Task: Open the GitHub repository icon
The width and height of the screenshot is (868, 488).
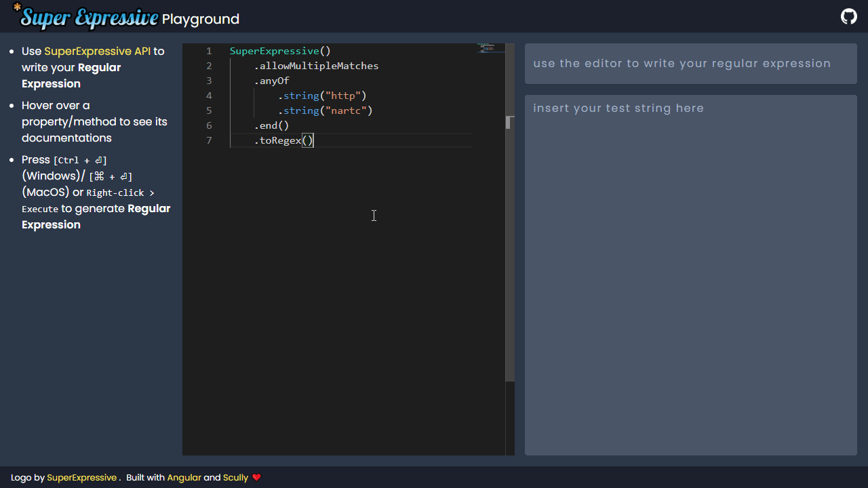Action: tap(849, 16)
